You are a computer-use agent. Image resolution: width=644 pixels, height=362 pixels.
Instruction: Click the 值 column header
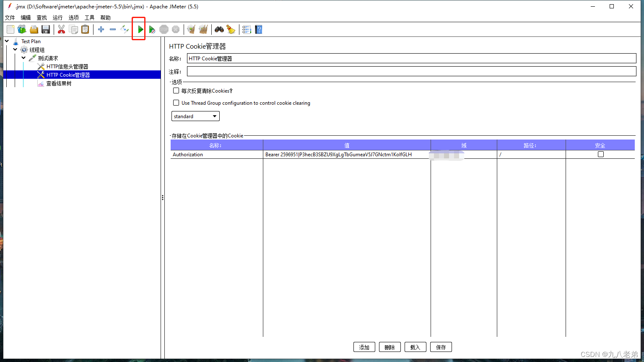[x=347, y=145]
